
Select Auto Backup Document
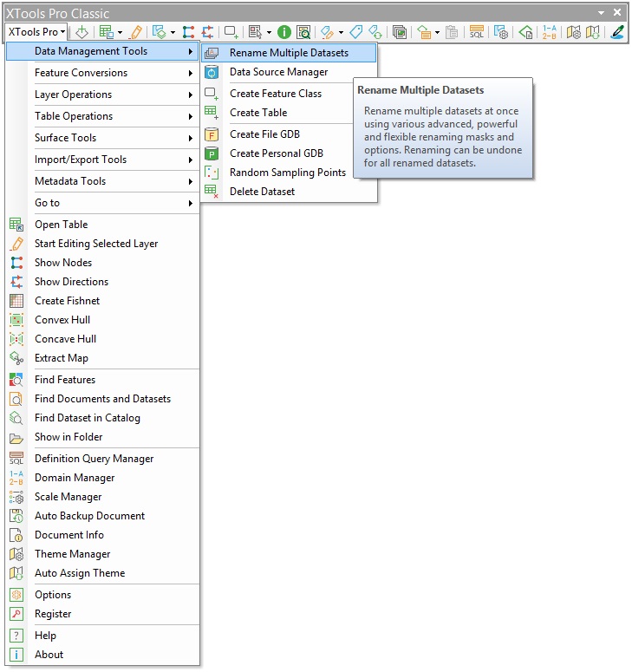click(x=103, y=516)
